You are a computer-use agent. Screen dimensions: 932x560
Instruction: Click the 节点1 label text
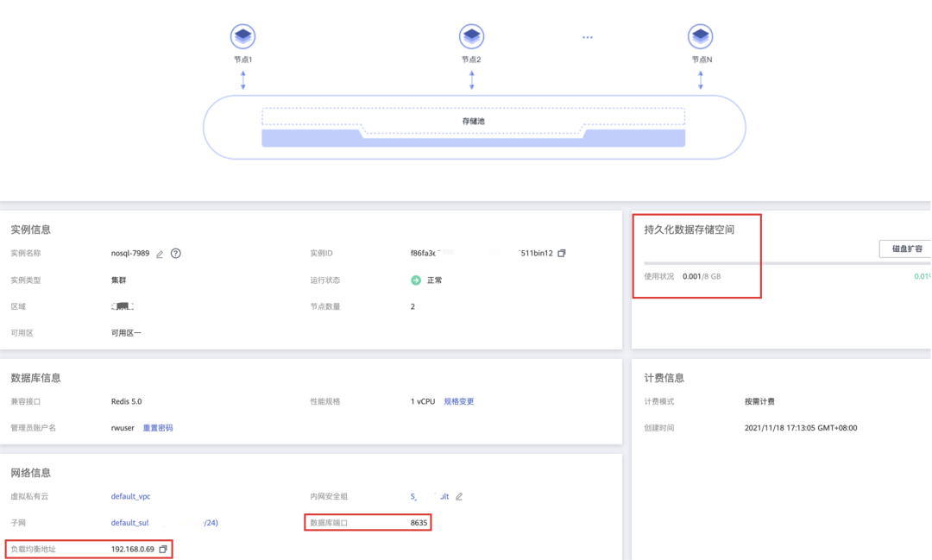(x=242, y=60)
